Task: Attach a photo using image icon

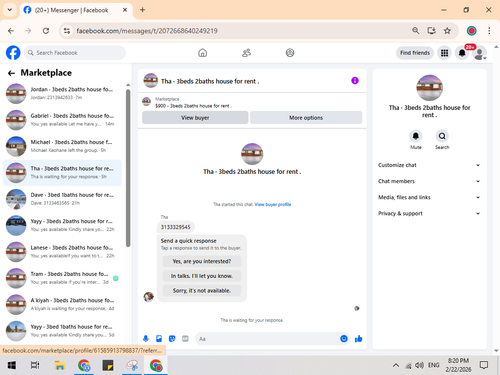Action: pyautogui.click(x=159, y=339)
